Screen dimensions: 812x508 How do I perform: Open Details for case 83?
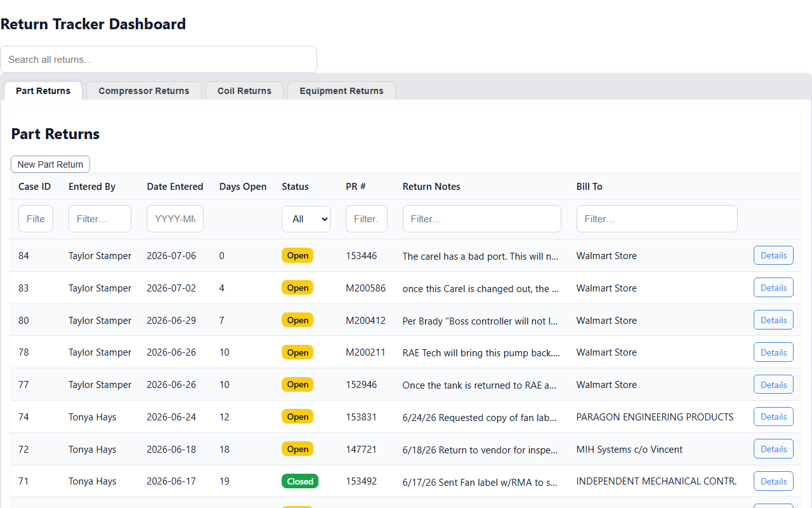point(773,288)
